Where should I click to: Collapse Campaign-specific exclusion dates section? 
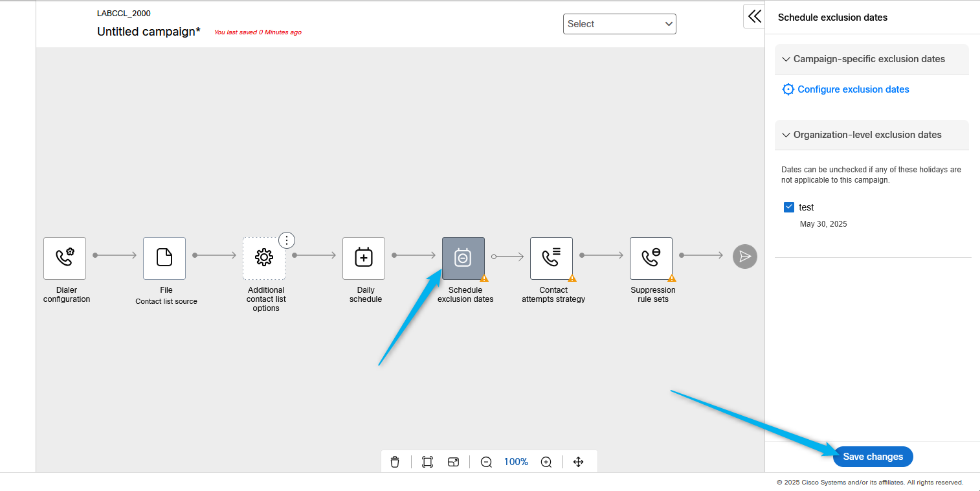pos(786,59)
